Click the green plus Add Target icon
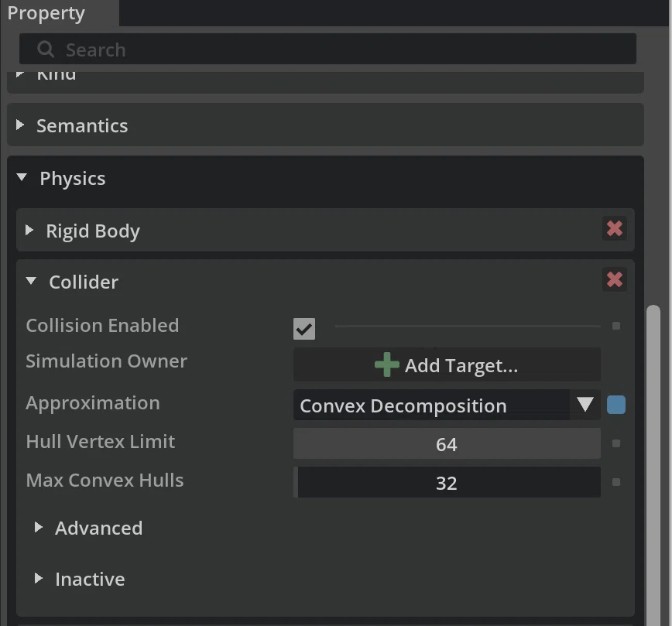 (x=386, y=364)
